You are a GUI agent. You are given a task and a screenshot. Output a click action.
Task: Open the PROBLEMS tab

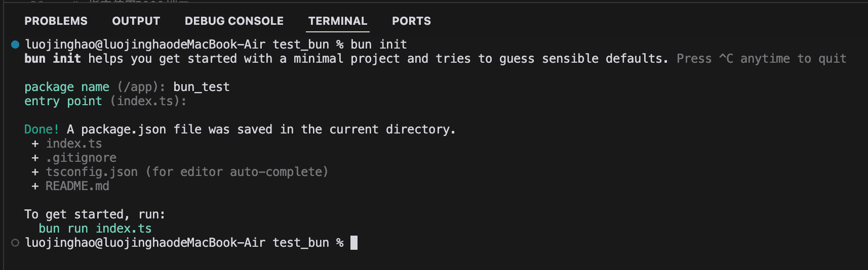click(x=56, y=21)
